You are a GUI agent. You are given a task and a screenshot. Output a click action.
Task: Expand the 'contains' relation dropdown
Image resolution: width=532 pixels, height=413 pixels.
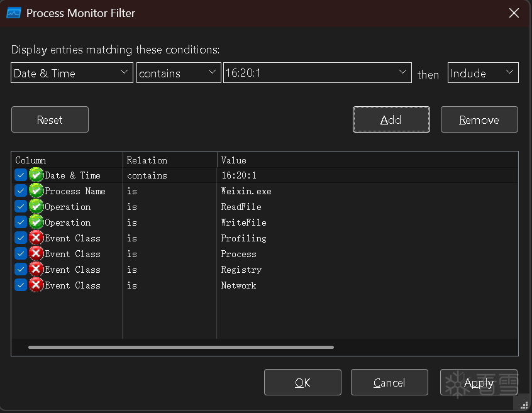click(x=179, y=73)
